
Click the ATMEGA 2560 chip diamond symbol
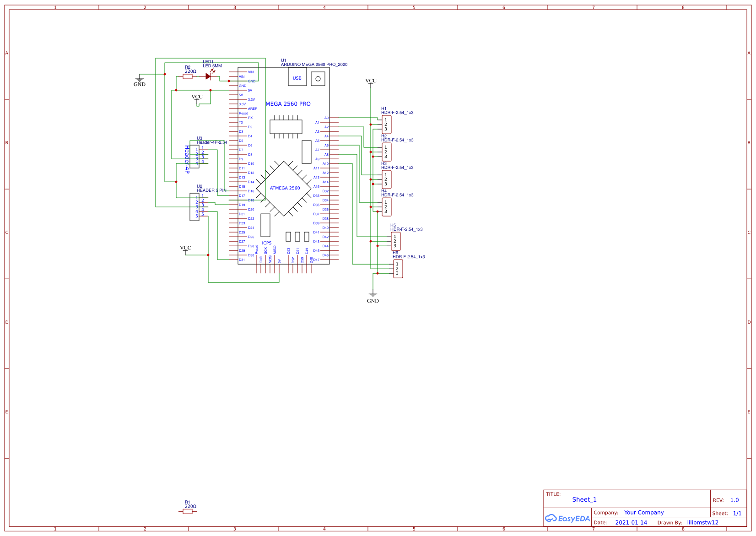click(285, 189)
